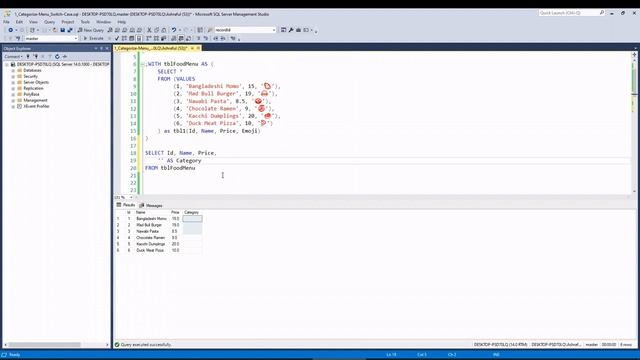Click the Bangladeshi Momo result cell
The image size is (640, 360).
pos(151,219)
